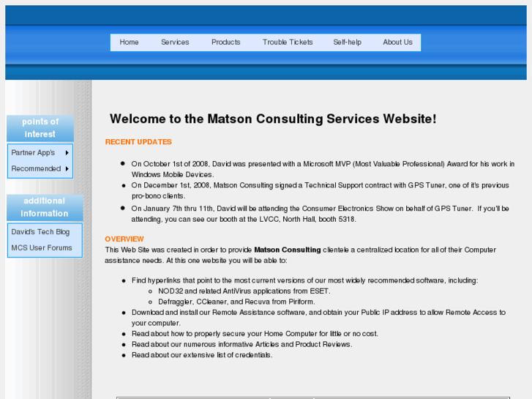Click the 'secure your Home Computer' item
The image size is (532, 399).
click(255, 334)
